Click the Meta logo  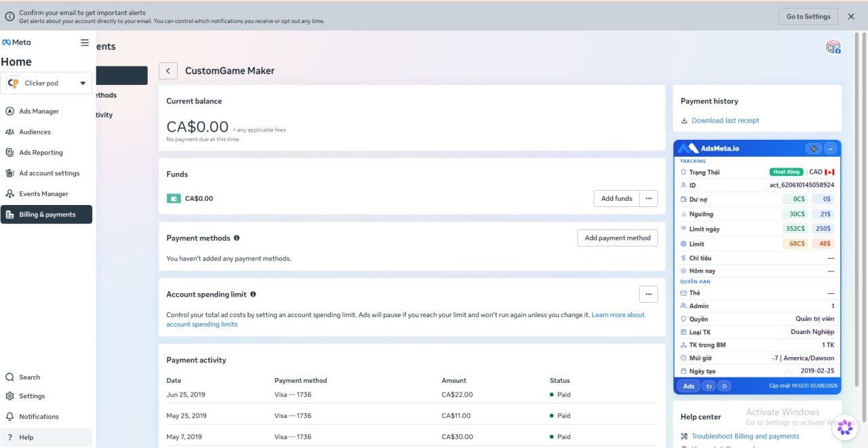pyautogui.click(x=16, y=42)
